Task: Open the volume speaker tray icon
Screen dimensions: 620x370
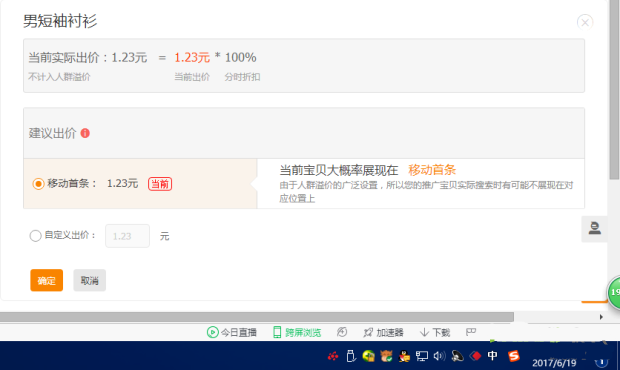Action: [439, 356]
